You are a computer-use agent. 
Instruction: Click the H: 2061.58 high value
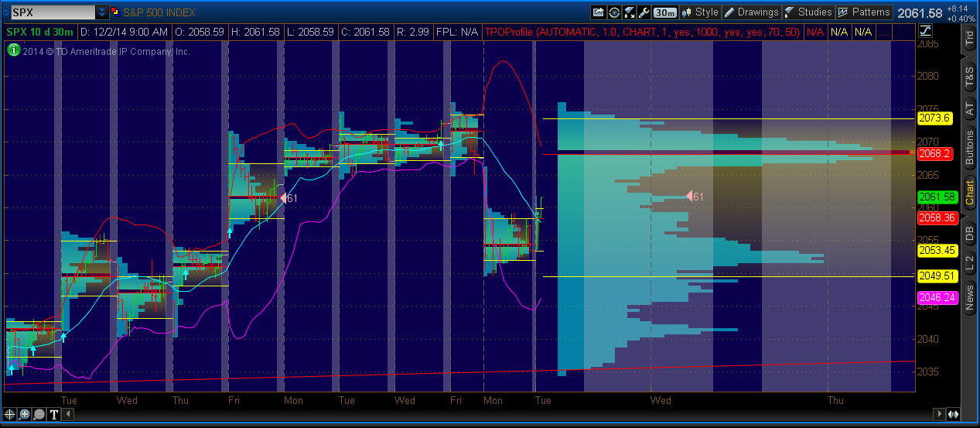point(255,32)
